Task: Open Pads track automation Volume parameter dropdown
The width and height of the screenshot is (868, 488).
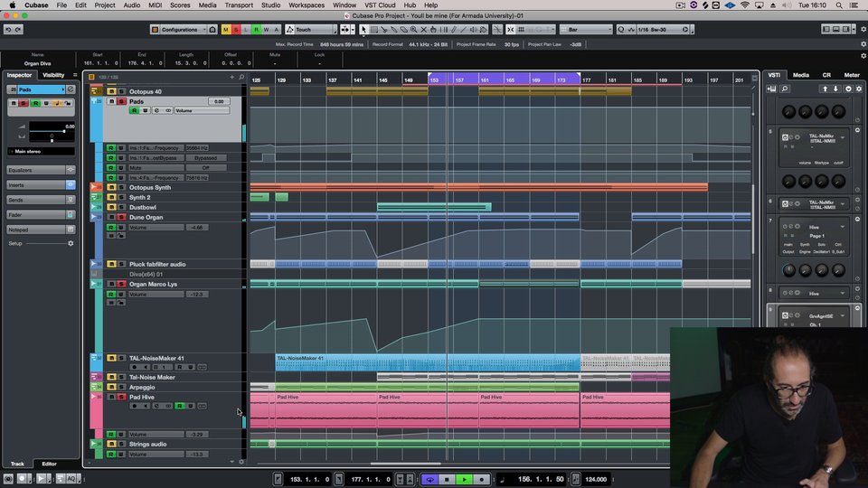Action: tap(202, 110)
